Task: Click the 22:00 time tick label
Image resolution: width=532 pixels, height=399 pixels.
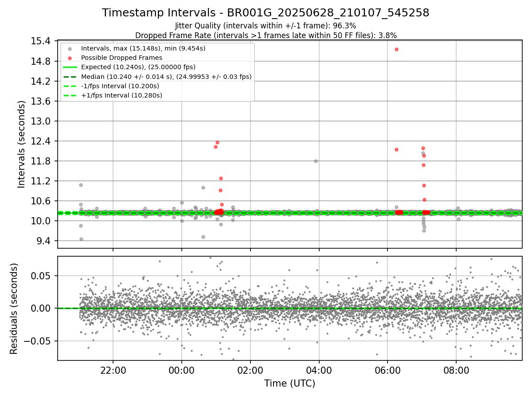Action: (113, 370)
